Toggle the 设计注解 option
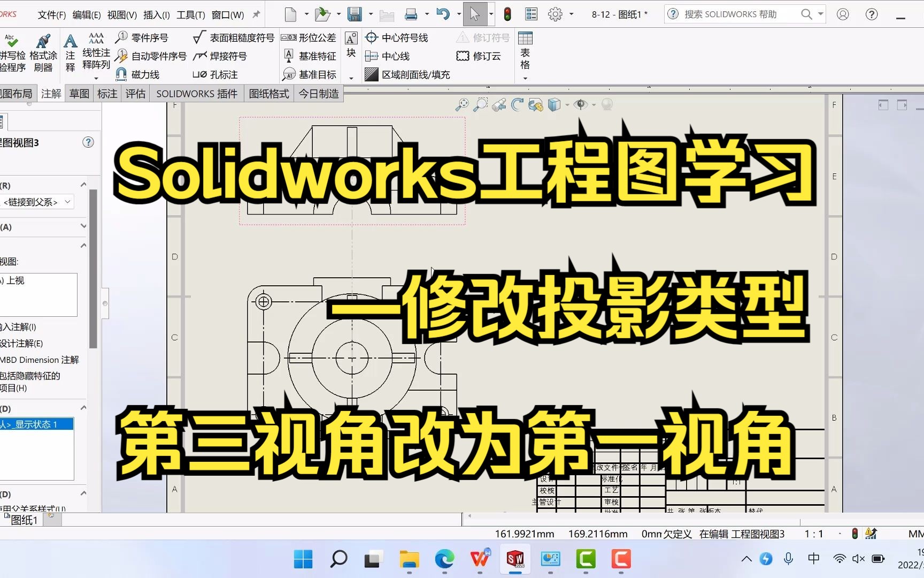This screenshot has height=578, width=924. pos(21,343)
